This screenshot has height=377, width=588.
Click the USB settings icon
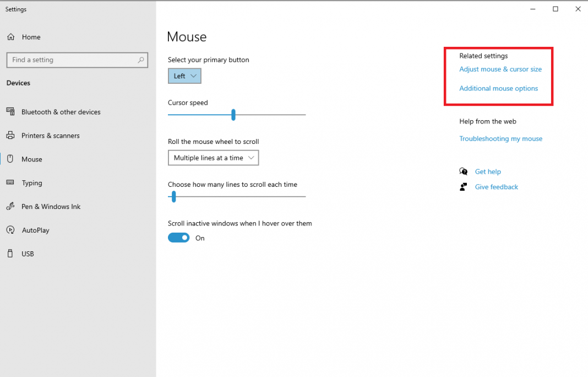pos(10,254)
